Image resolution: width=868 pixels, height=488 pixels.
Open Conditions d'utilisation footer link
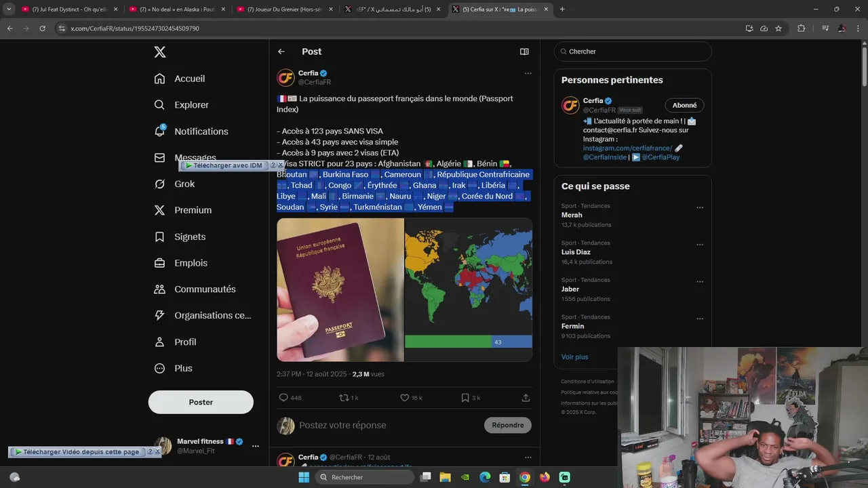tap(587, 382)
